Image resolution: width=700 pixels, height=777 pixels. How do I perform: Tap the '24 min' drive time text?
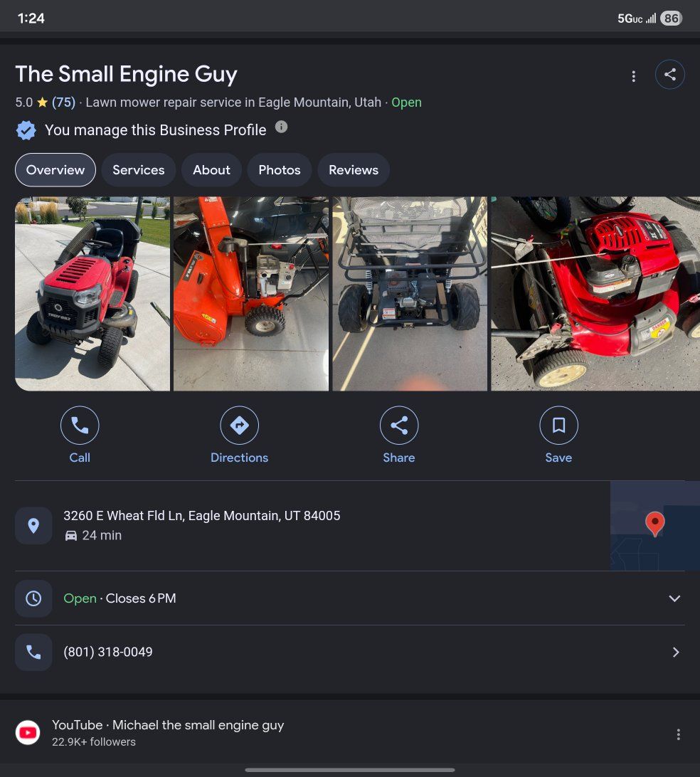click(x=102, y=535)
